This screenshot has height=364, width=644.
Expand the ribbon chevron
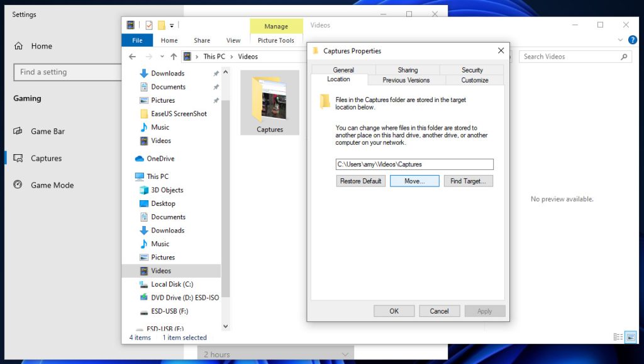tap(620, 40)
